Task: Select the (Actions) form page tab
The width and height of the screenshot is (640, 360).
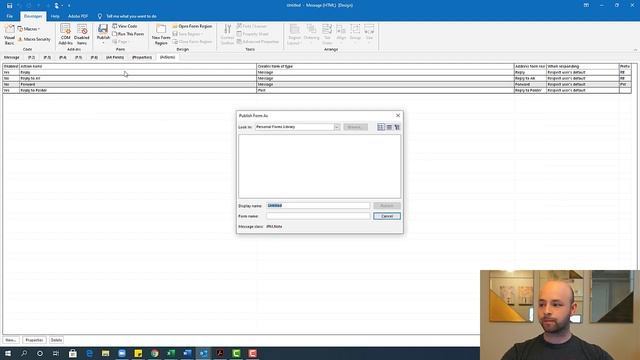Action: click(167, 58)
